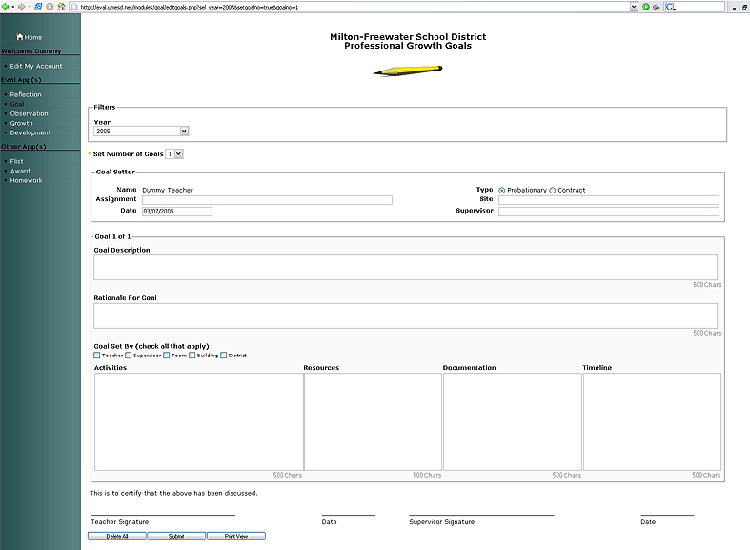Open the Goal sidebar link
This screenshot has height=550, width=750.
coord(17,104)
